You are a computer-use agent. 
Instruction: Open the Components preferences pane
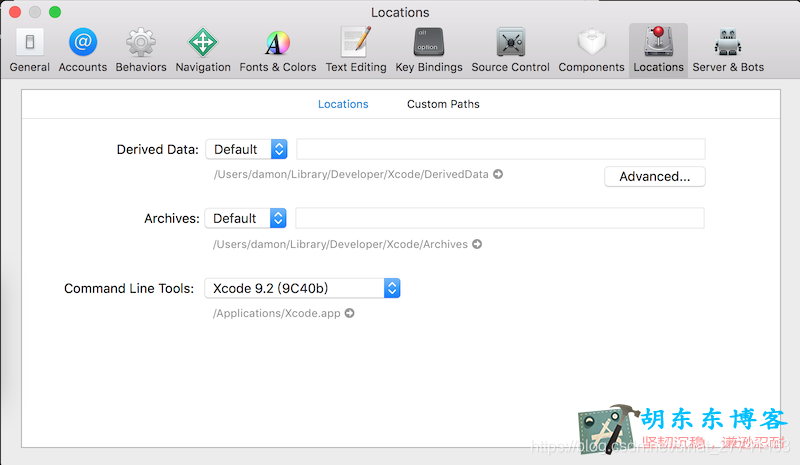tap(591, 50)
